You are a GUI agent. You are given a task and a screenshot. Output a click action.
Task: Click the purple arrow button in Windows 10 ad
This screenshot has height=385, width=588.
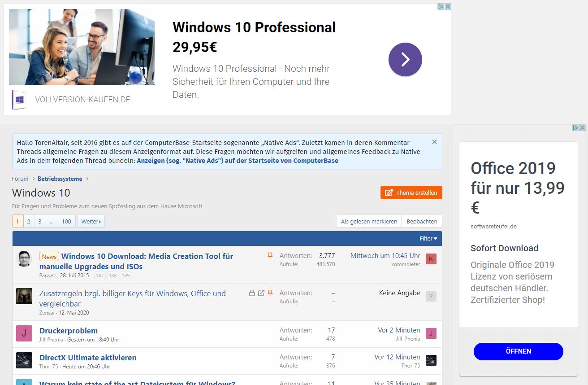point(405,59)
